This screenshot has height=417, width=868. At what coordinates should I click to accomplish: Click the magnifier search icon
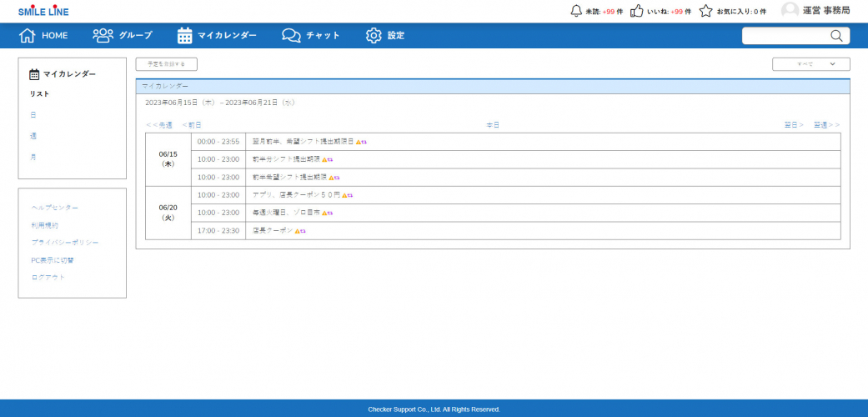[836, 35]
